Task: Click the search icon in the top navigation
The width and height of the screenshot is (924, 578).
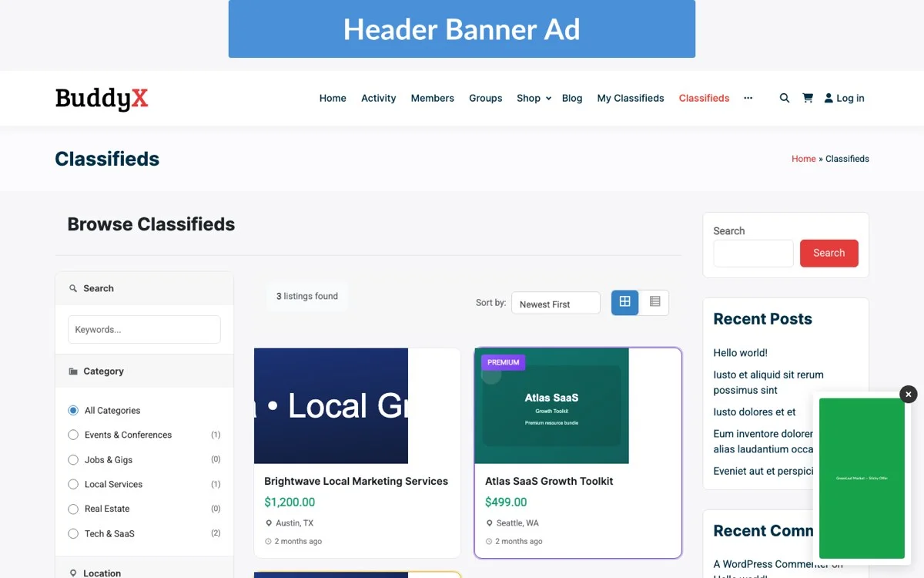Action: click(784, 98)
